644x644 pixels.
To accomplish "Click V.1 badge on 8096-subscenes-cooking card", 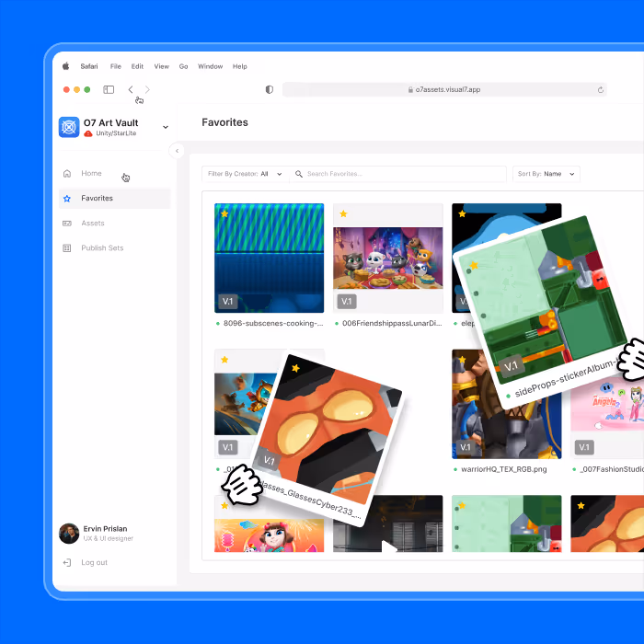I will tap(228, 302).
